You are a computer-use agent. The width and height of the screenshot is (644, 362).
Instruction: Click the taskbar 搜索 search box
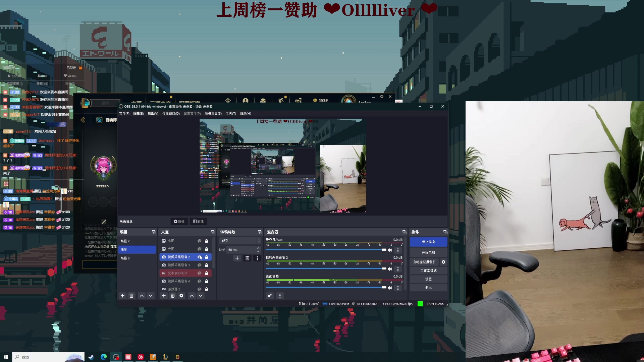pos(48,357)
